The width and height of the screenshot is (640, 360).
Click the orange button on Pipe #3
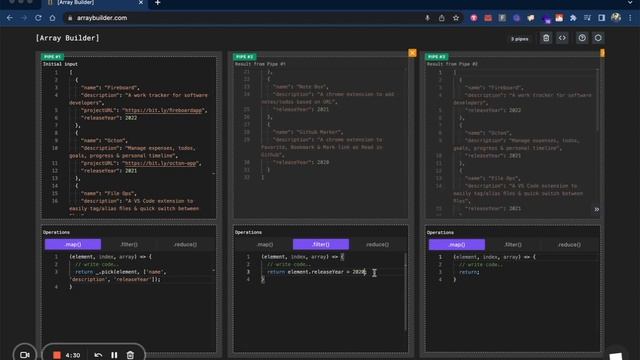point(602,53)
